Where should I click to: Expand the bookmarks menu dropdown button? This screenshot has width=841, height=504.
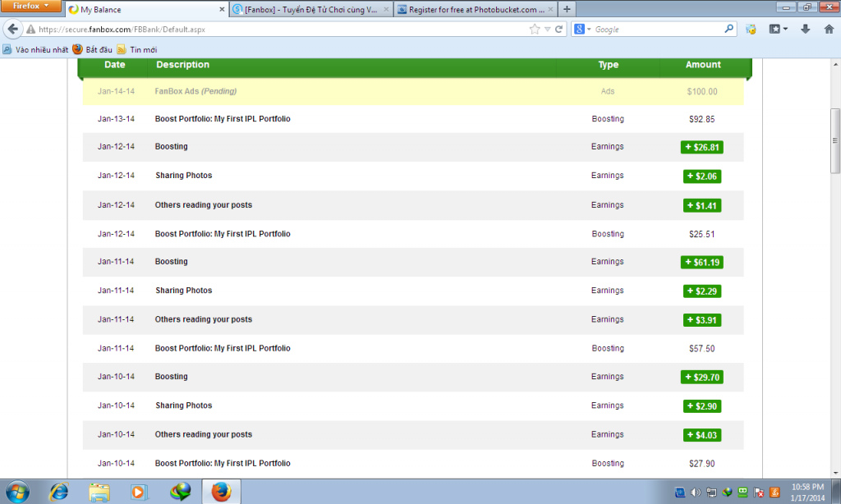click(779, 29)
